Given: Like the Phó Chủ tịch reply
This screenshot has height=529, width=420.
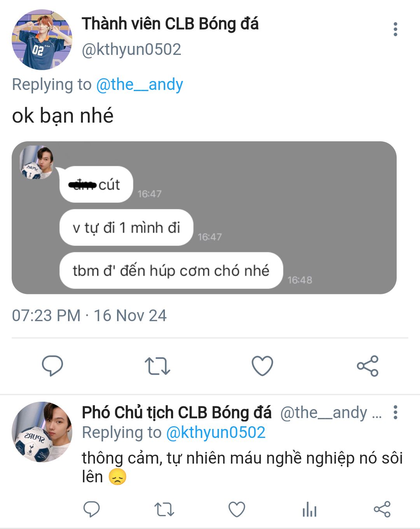Looking at the screenshot, I should [236, 509].
